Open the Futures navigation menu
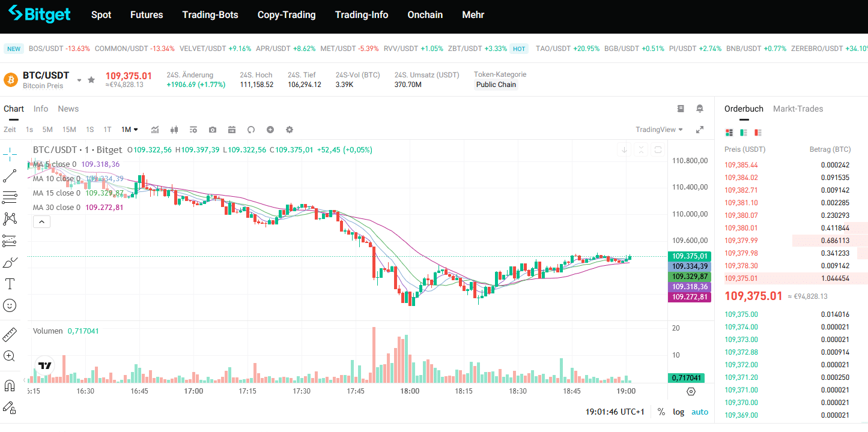The width and height of the screenshot is (868, 432). coord(147,15)
